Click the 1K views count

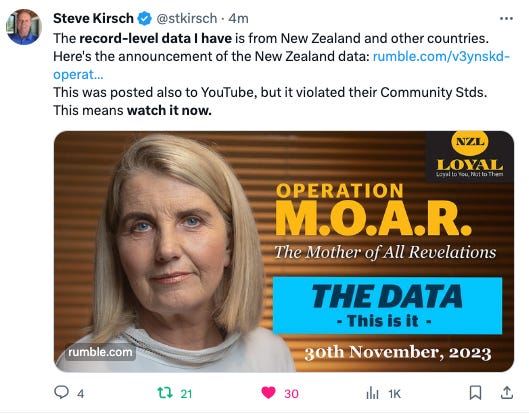394,394
